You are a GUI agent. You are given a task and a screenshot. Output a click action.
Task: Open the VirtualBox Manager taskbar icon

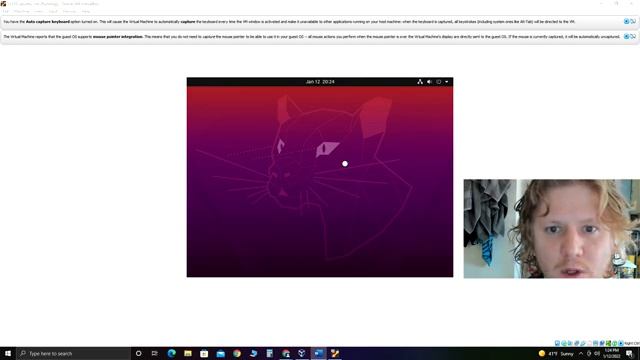coord(302,353)
